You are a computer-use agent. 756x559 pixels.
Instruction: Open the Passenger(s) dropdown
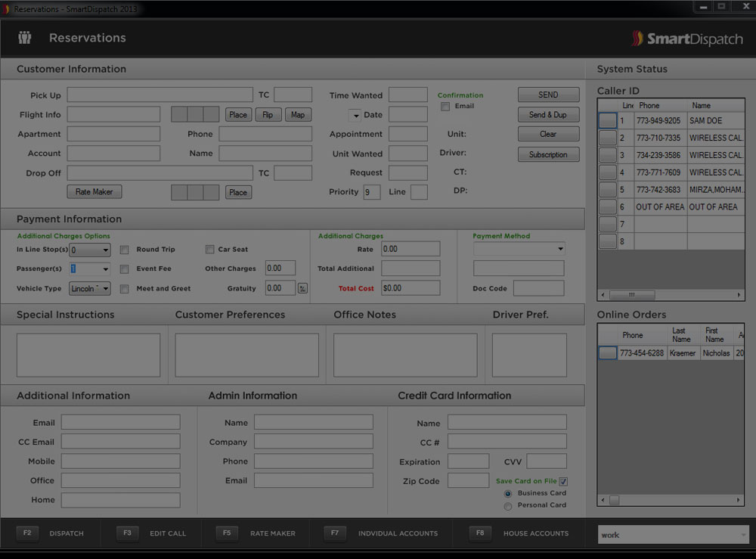tap(104, 269)
